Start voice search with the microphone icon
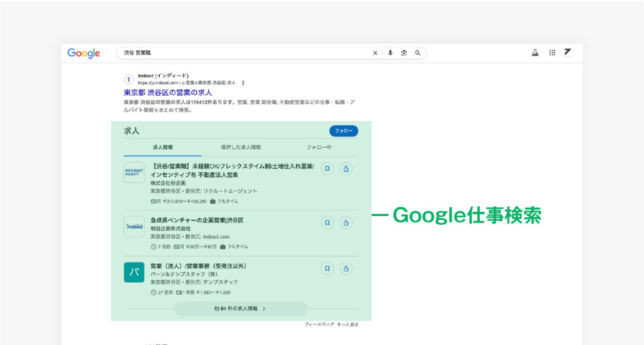Viewport: 644px width, 345px height. pos(390,53)
